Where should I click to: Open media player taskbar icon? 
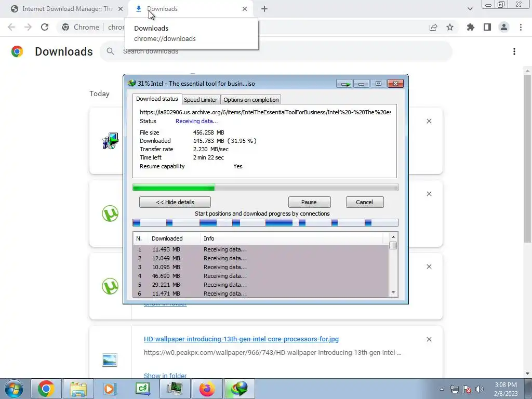110,389
